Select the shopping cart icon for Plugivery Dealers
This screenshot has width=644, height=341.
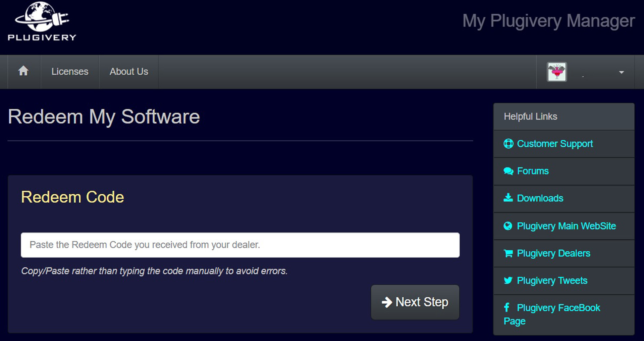[508, 253]
